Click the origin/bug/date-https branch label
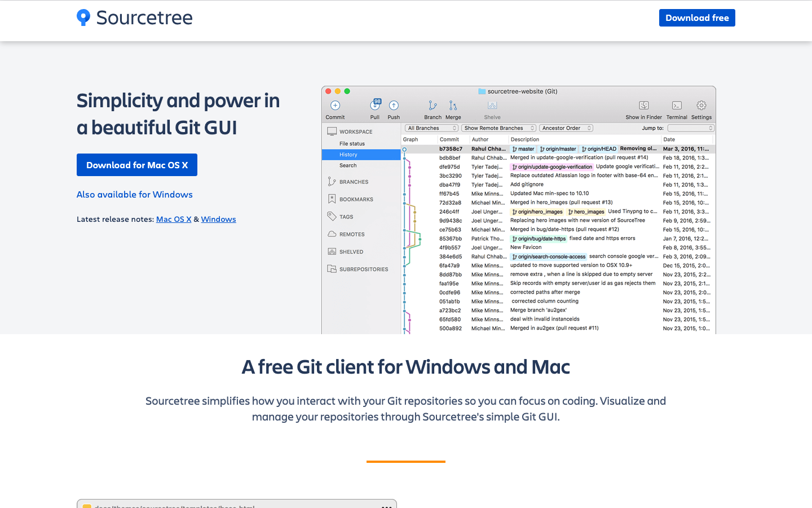Screen dimensions: 812x508 tap(539, 239)
